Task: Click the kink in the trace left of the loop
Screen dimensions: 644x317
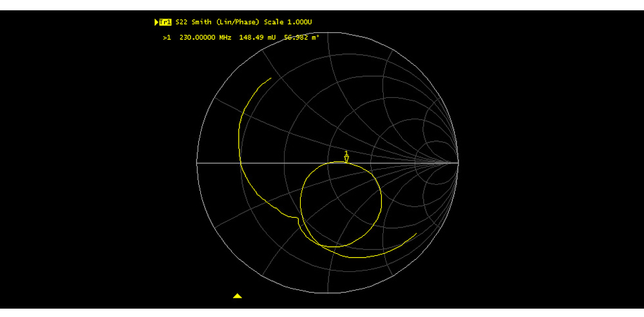Action: tap(298, 218)
